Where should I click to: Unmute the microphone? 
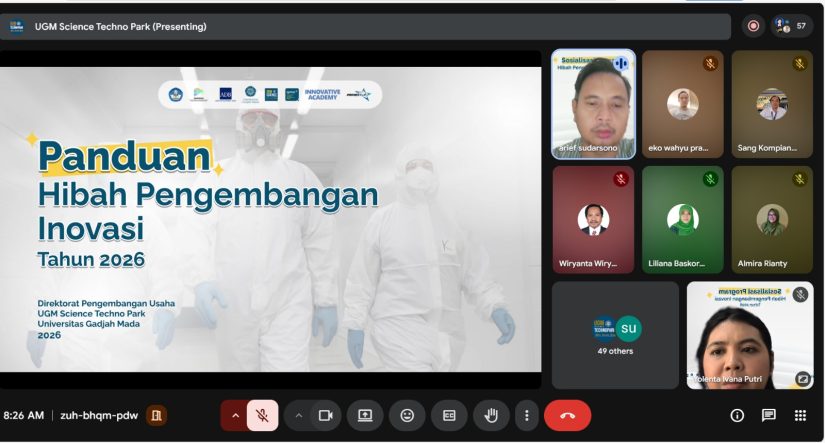pos(262,415)
